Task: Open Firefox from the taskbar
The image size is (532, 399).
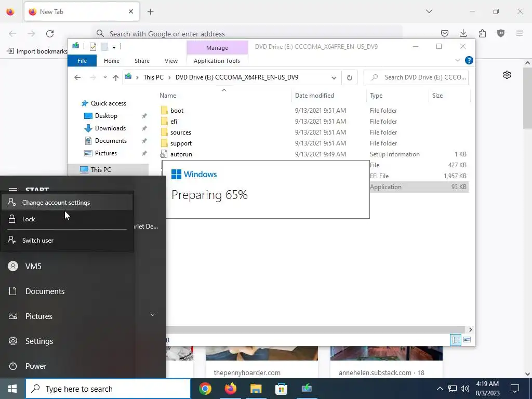Action: point(230,389)
